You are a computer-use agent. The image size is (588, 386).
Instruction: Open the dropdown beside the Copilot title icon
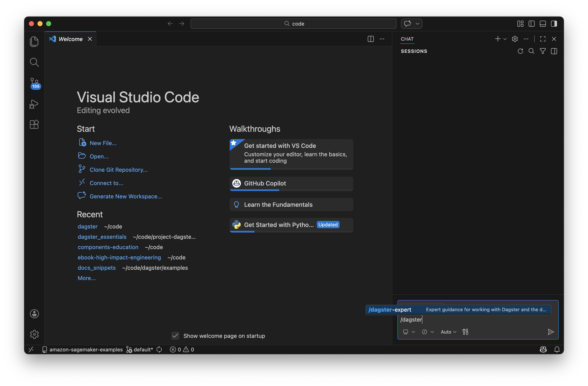click(417, 23)
